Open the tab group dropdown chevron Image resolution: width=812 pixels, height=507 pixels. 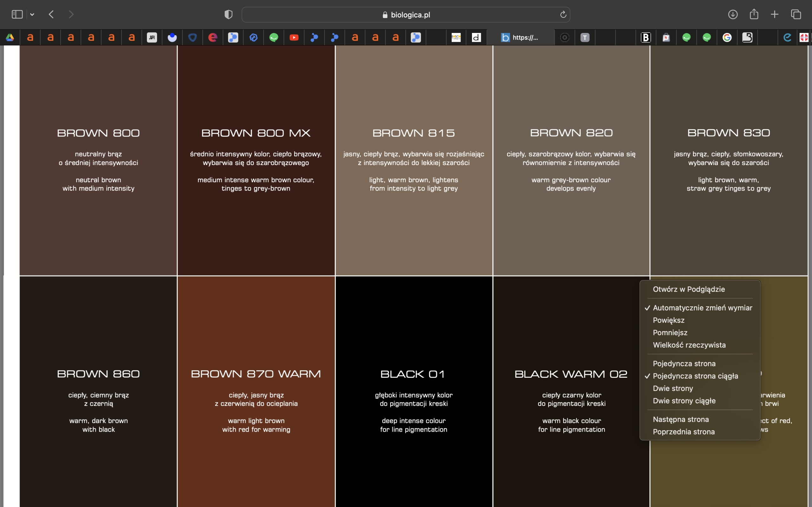[32, 15]
